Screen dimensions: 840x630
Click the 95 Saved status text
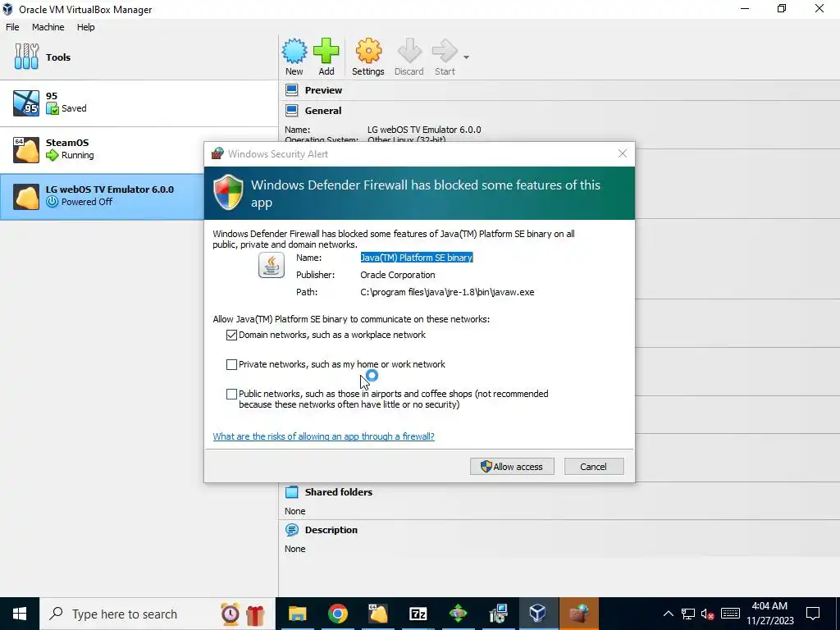[x=74, y=108]
